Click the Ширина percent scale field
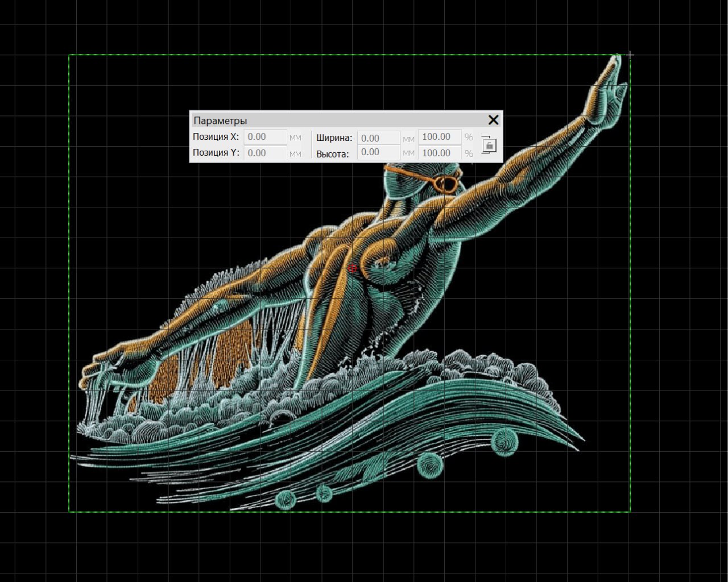 [x=439, y=137]
